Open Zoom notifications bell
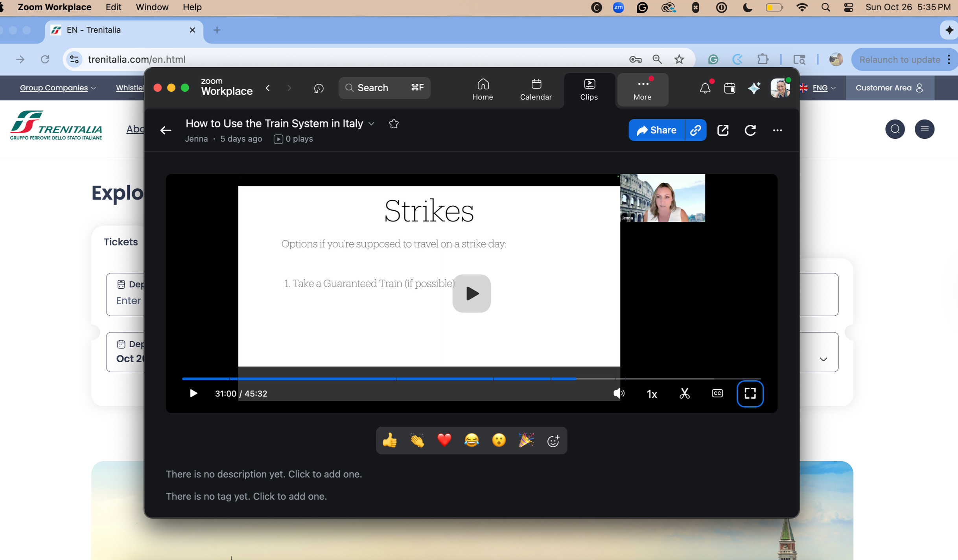The height and width of the screenshot is (560, 958). coord(705,88)
